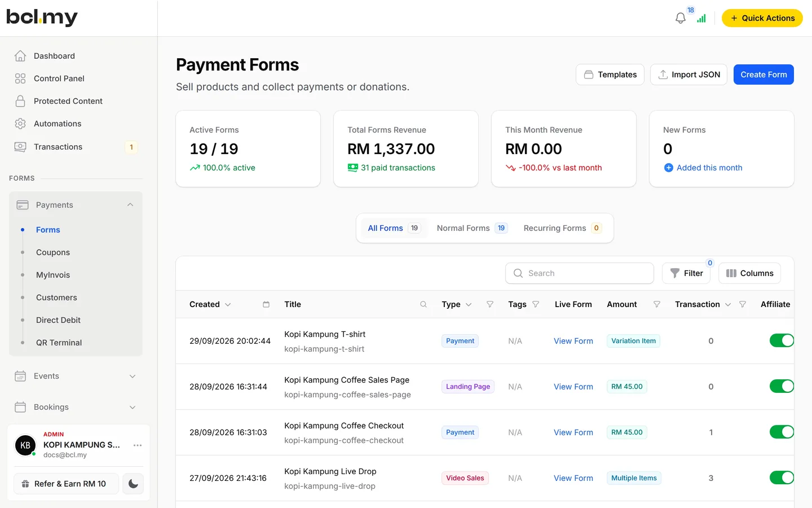The width and height of the screenshot is (812, 508).
Task: Switch to Normal Forms tab
Action: (x=472, y=228)
